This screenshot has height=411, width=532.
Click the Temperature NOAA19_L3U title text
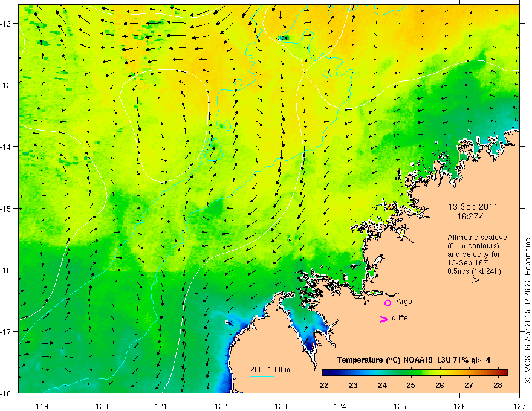(x=414, y=360)
